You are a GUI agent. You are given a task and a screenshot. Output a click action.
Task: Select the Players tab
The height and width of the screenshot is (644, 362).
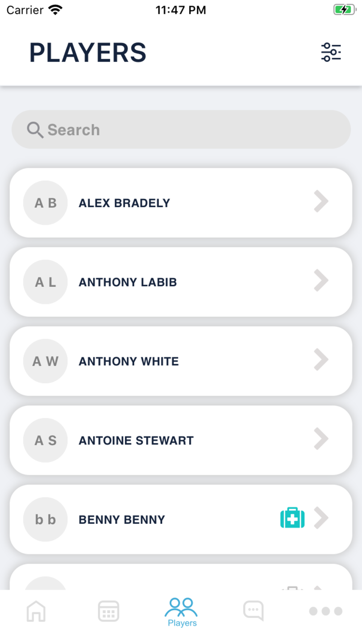[x=181, y=612]
